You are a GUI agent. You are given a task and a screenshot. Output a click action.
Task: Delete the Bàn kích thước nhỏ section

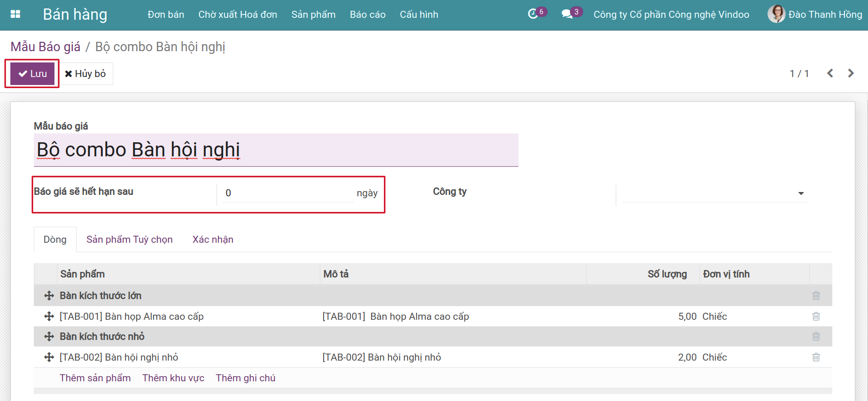point(816,337)
